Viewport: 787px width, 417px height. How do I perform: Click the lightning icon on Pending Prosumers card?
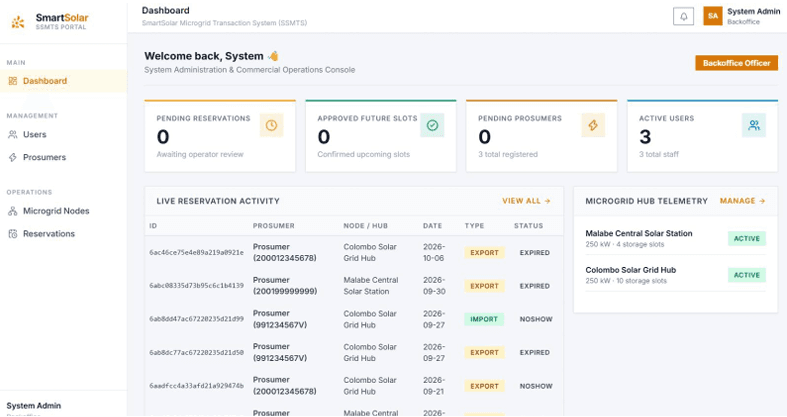pos(593,125)
